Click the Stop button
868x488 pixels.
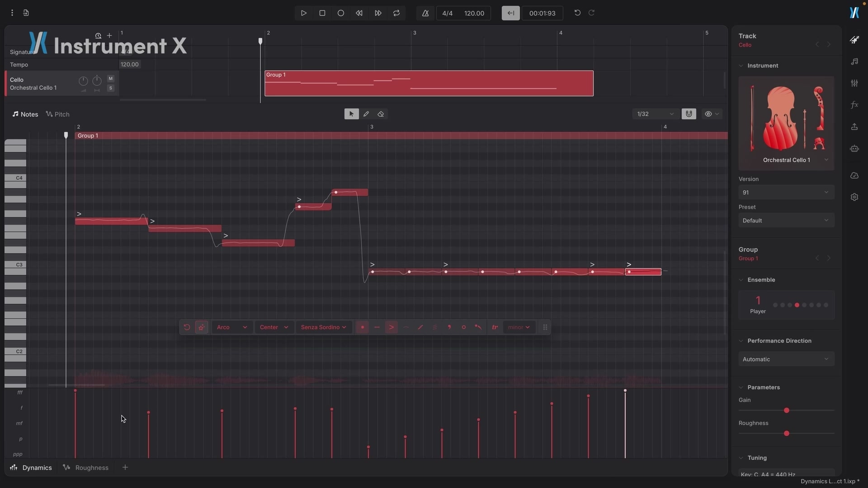[322, 13]
